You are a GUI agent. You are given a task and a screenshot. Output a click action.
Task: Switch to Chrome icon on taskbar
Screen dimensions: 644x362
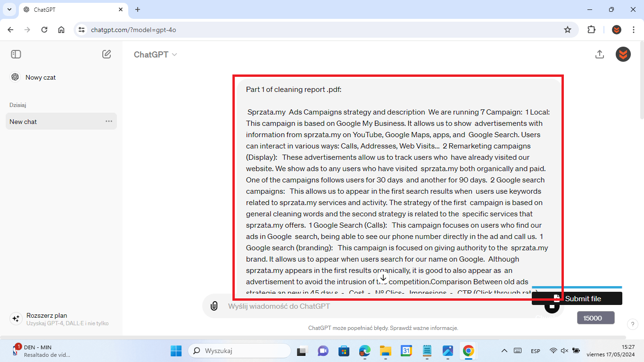(468, 351)
